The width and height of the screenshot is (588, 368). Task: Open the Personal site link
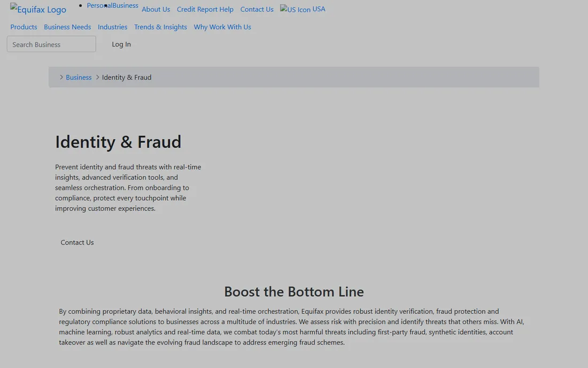pyautogui.click(x=99, y=6)
